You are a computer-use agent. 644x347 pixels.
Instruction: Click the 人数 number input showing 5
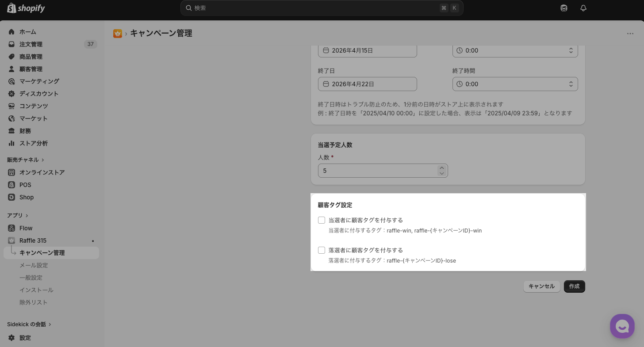pyautogui.click(x=383, y=171)
